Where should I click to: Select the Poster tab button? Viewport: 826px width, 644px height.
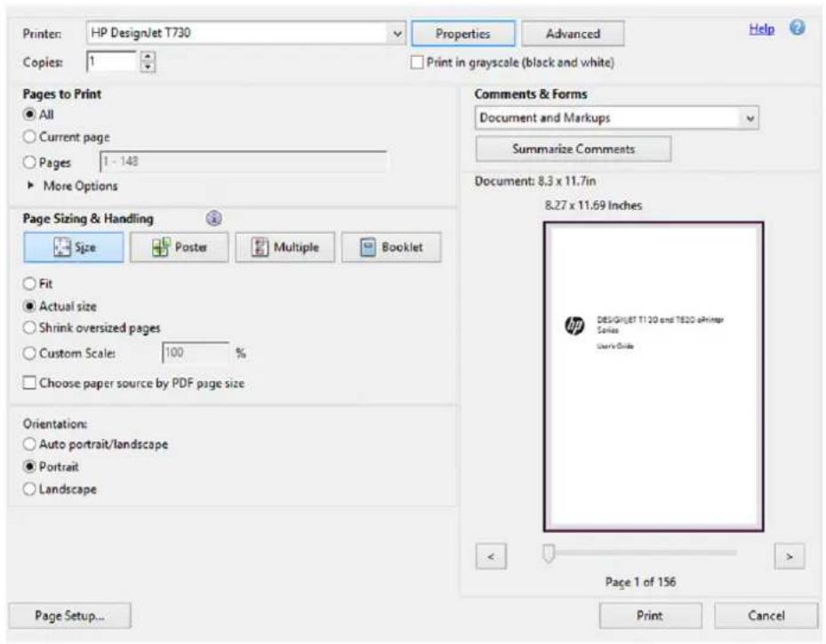click(179, 247)
